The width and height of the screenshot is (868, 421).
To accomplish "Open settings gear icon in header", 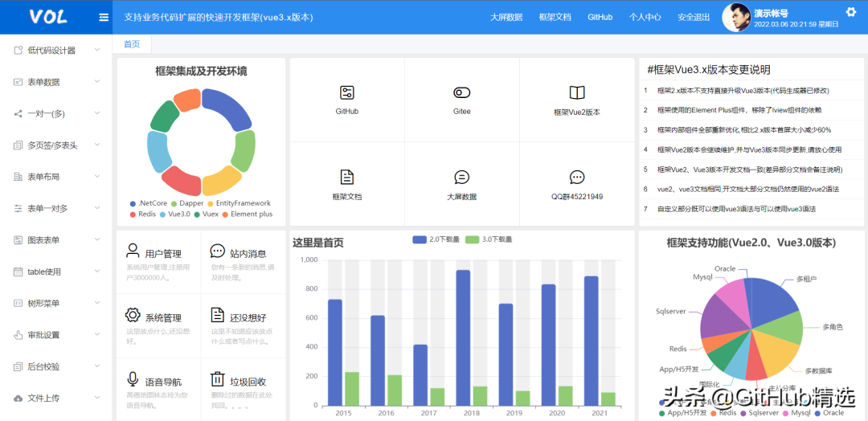I will tap(851, 12).
